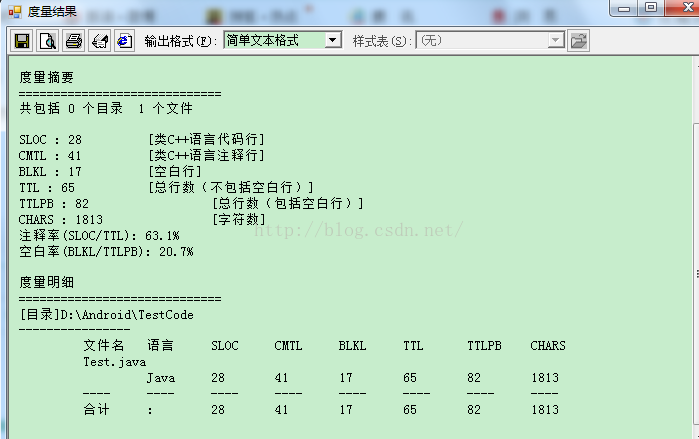This screenshot has width=699, height=439.
Task: Click the 样式表(S) label
Action: 381,41
